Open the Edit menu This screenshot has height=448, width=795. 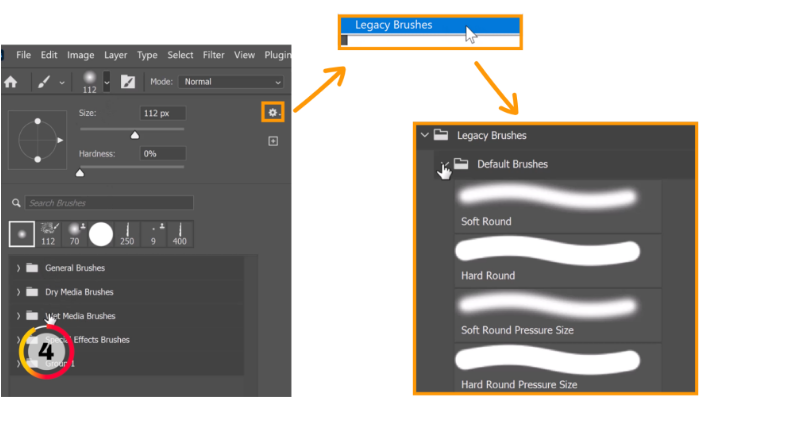[x=49, y=55]
